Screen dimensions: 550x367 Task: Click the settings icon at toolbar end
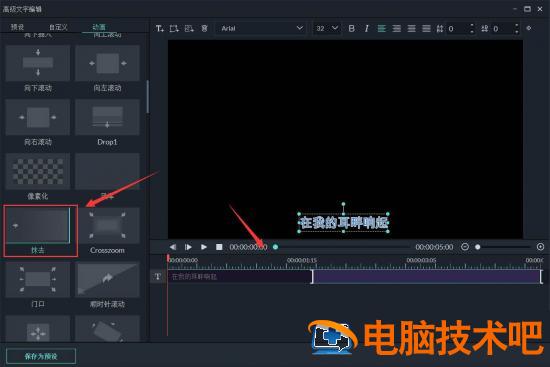click(529, 28)
